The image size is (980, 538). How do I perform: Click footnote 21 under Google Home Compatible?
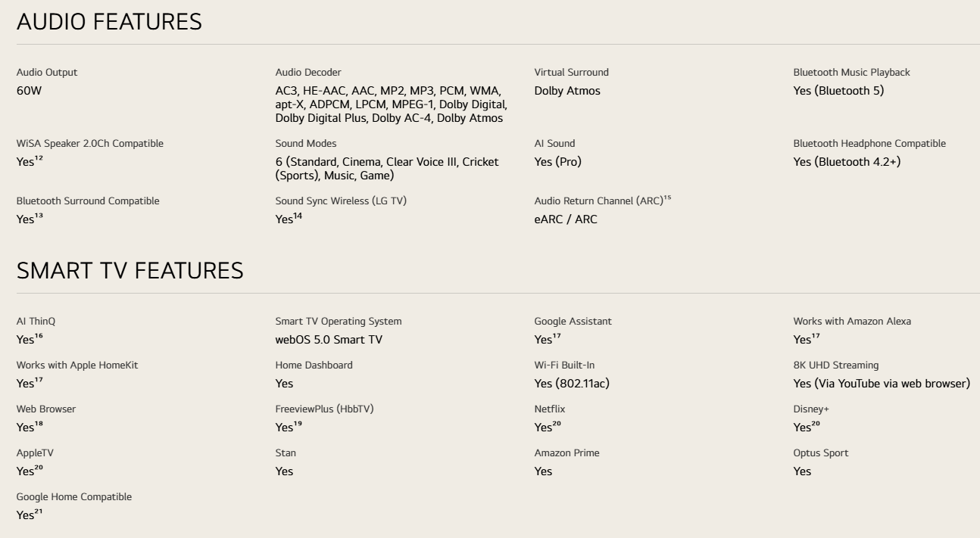(38, 511)
